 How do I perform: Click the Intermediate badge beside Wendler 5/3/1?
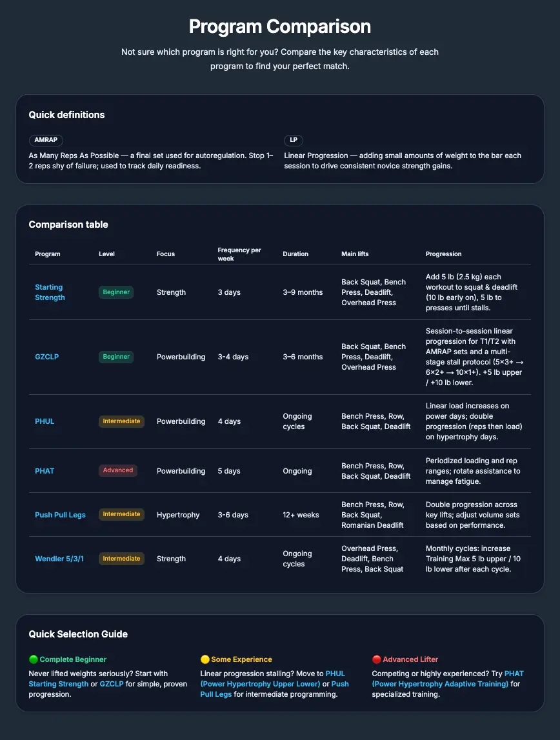point(121,559)
